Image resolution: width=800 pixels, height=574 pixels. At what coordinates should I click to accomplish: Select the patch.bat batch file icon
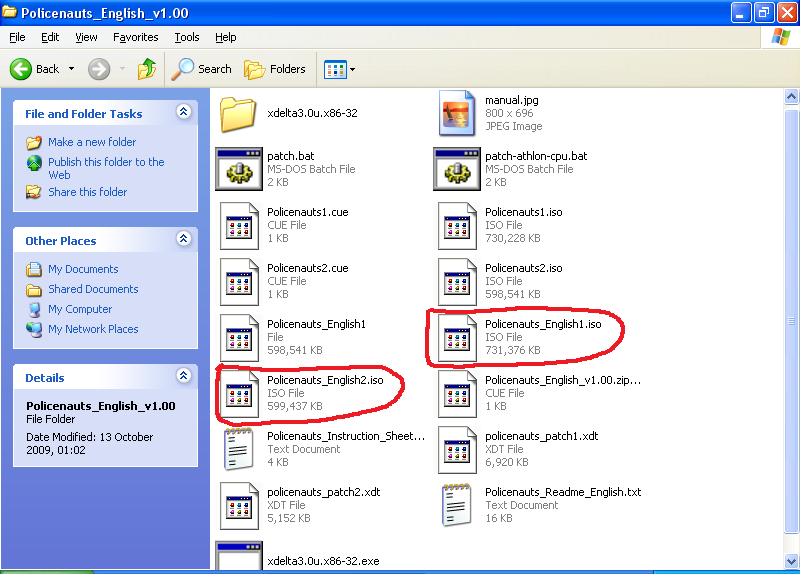pos(239,169)
